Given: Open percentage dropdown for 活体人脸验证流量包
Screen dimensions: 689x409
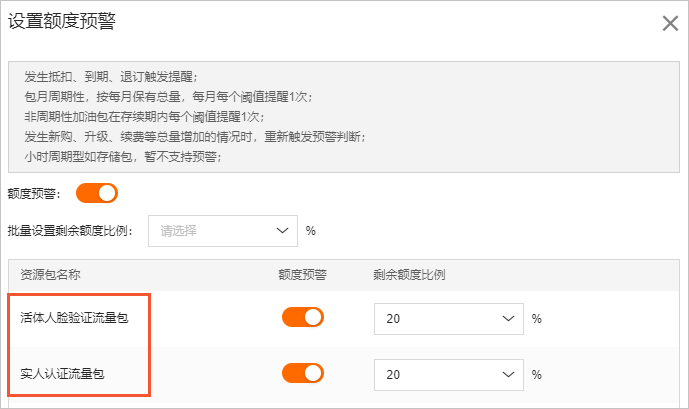Looking at the screenshot, I should (449, 319).
